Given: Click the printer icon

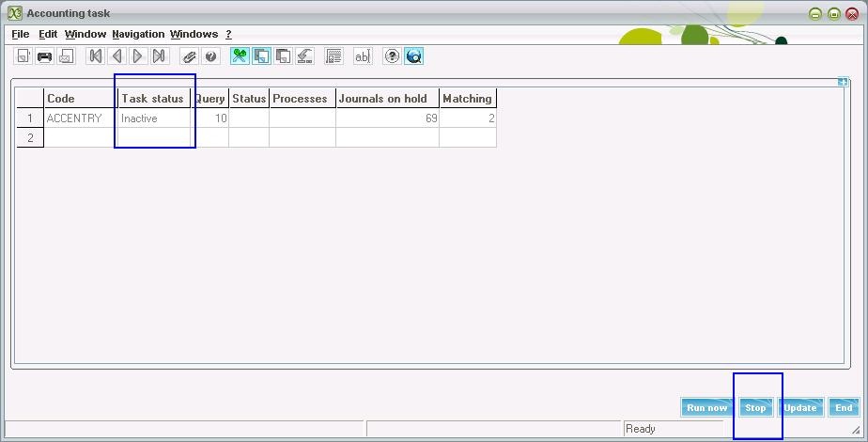Looking at the screenshot, I should (44, 55).
